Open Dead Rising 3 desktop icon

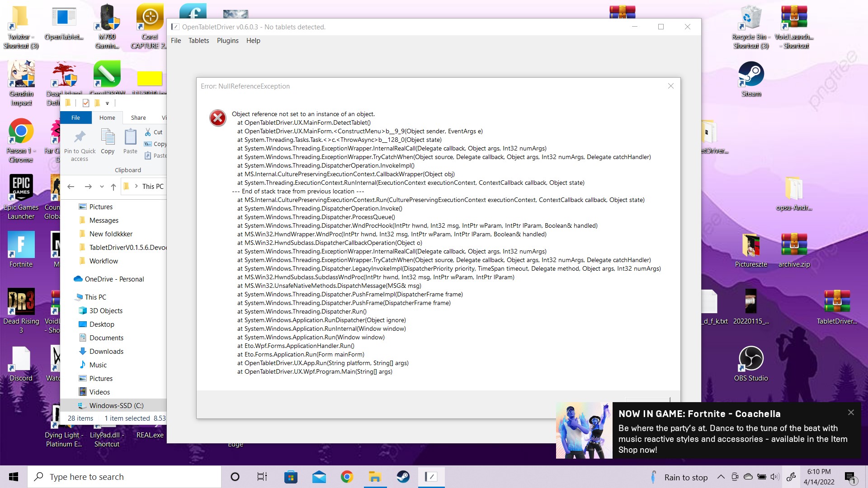[x=21, y=311]
